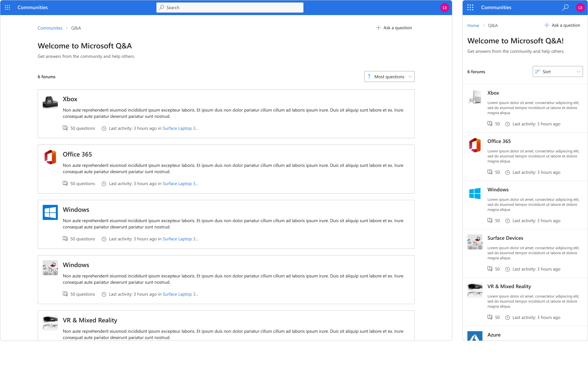588x372 pixels.
Task: Click the Surface Devices thumbnail in mobile view
Action: pos(475,242)
